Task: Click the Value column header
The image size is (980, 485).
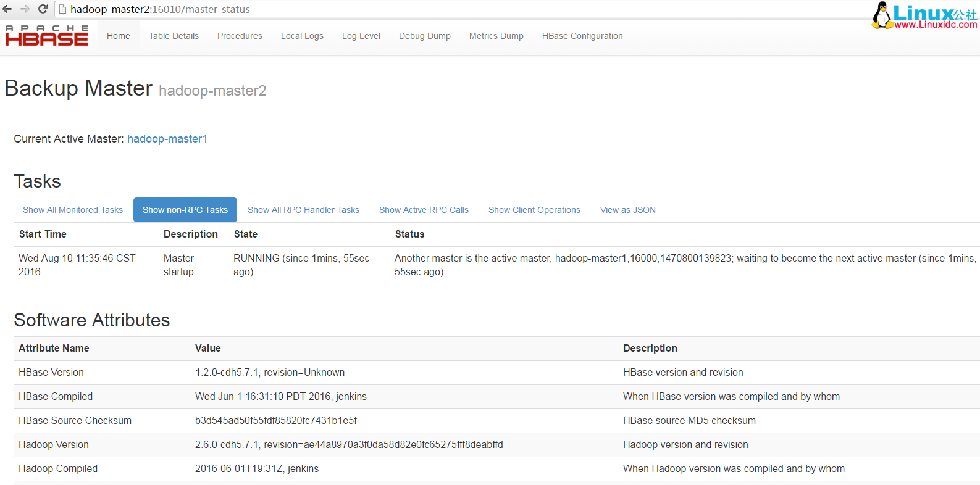Action: (208, 348)
